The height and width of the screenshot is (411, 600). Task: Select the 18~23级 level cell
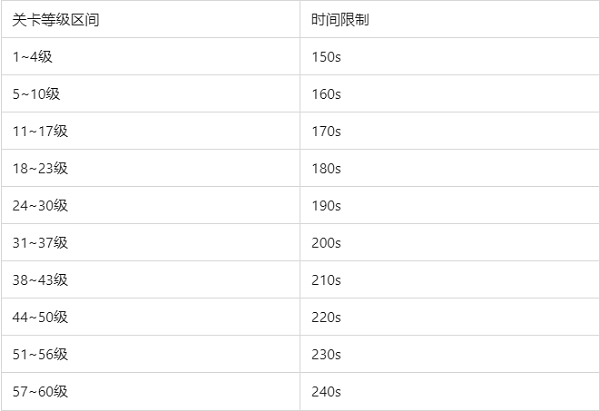40,168
